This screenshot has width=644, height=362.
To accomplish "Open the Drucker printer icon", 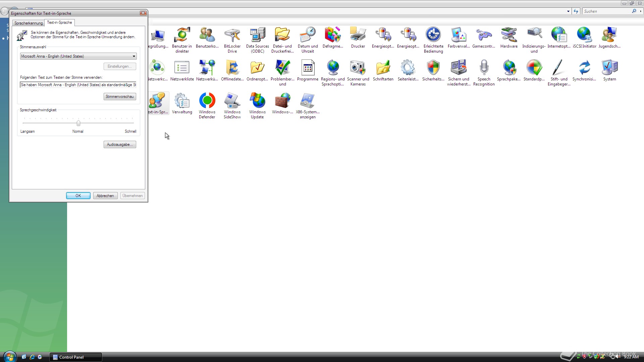I will click(x=358, y=38).
